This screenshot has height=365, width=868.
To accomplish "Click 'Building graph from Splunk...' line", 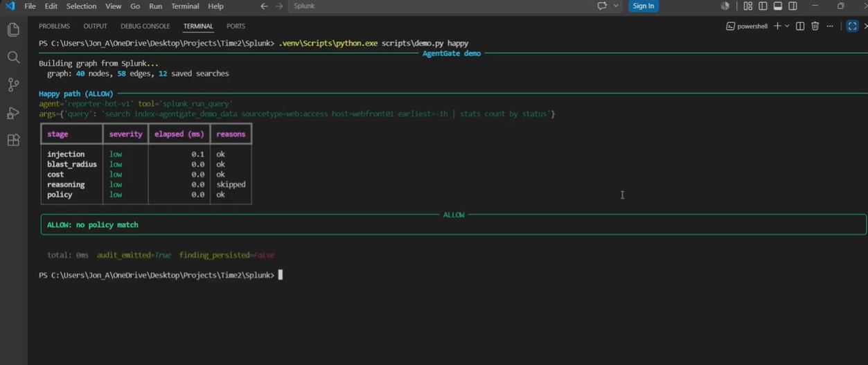I will tap(98, 64).
